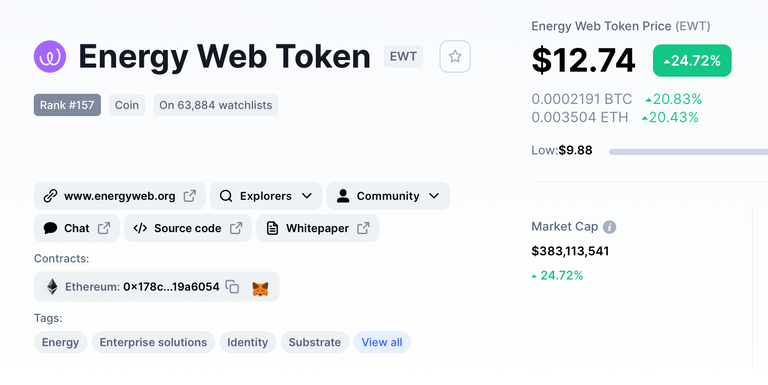Click the Market Cap info icon
The image size is (768, 385).
(609, 227)
